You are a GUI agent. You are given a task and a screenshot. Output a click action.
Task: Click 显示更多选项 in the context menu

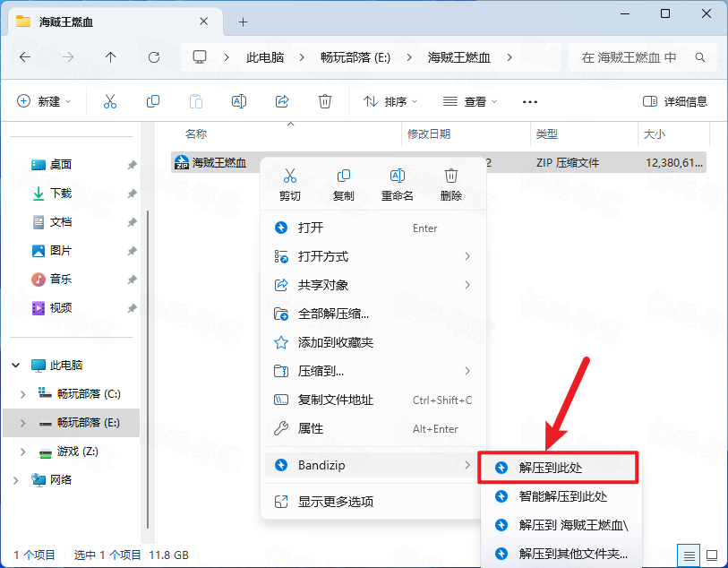click(x=373, y=502)
